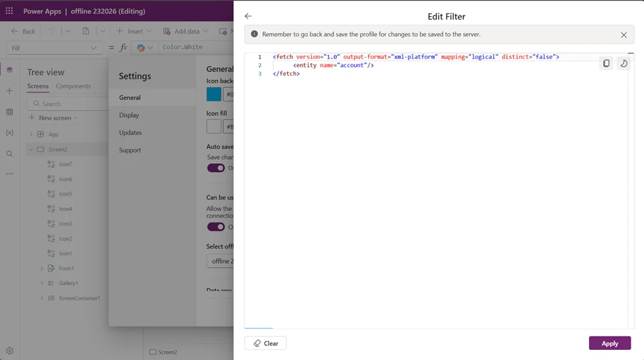This screenshot has width=644, height=360.
Task: Open the Variables (x) icon in left rail
Action: tap(9, 132)
